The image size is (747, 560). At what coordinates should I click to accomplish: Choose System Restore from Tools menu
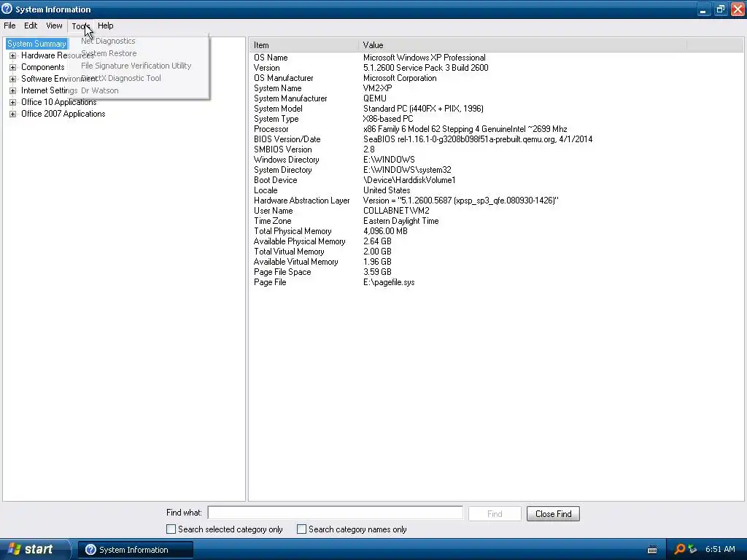pyautogui.click(x=109, y=53)
